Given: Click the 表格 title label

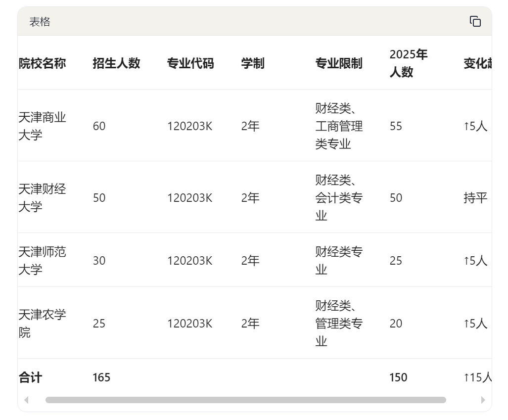Looking at the screenshot, I should pos(40,22).
